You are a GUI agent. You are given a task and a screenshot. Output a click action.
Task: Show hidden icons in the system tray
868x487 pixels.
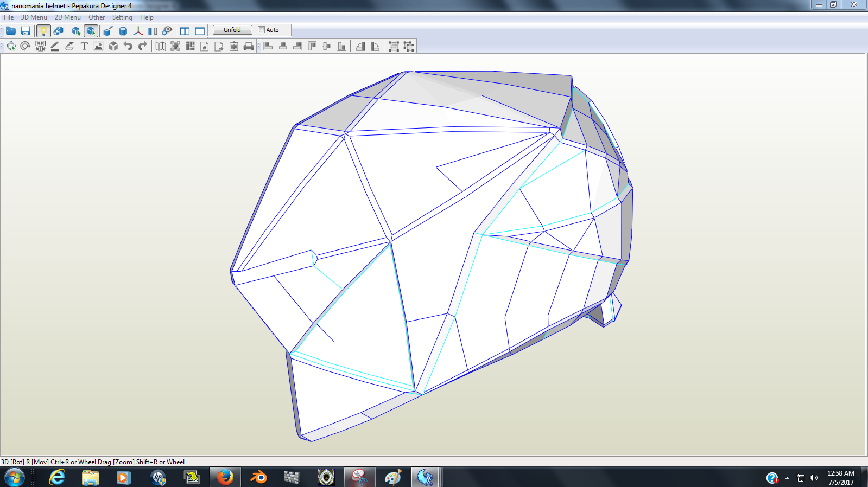(x=787, y=478)
